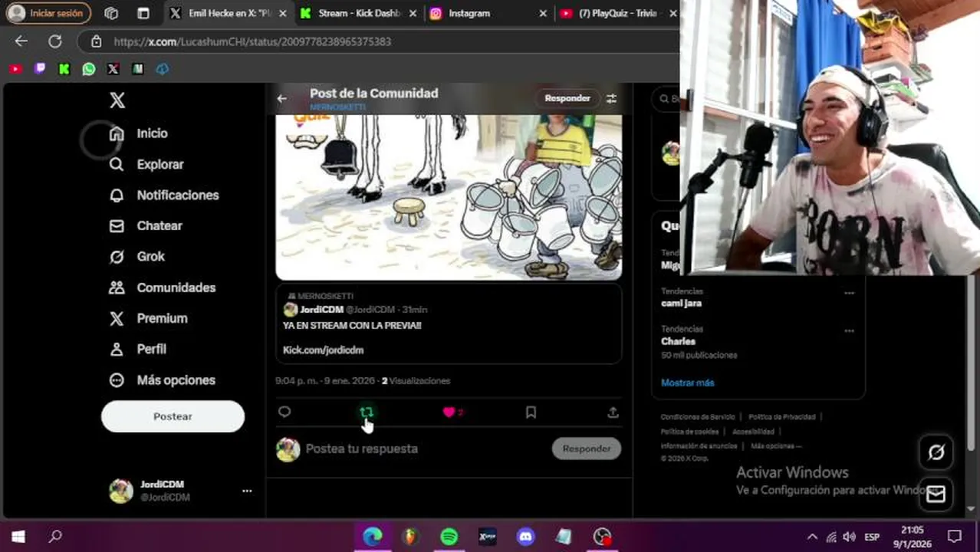Open the Twitch bookmark icon
Viewport: 980px width, 552px height.
[40, 69]
